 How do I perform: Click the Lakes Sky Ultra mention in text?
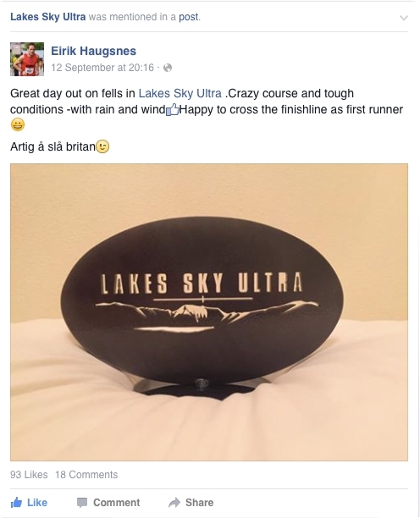pos(180,93)
